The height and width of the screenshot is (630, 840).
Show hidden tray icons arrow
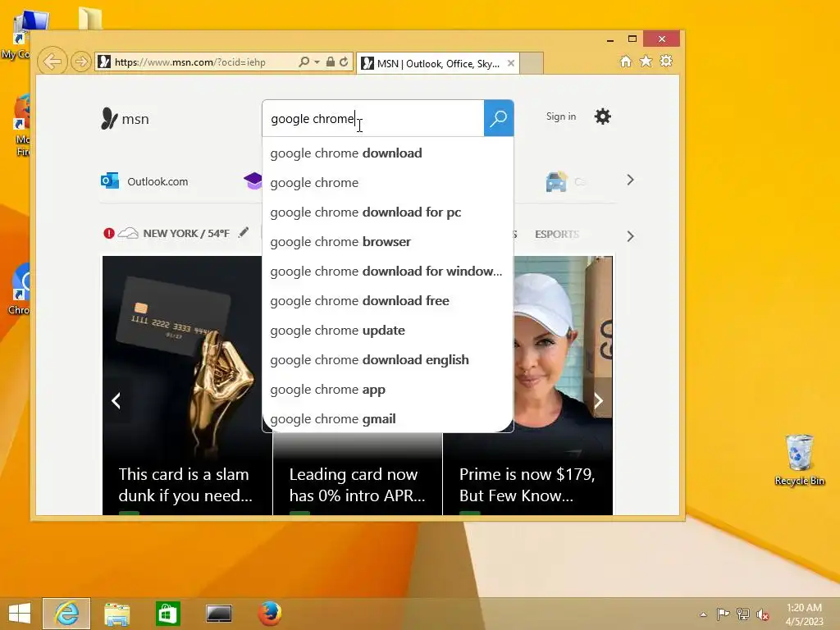click(x=703, y=614)
